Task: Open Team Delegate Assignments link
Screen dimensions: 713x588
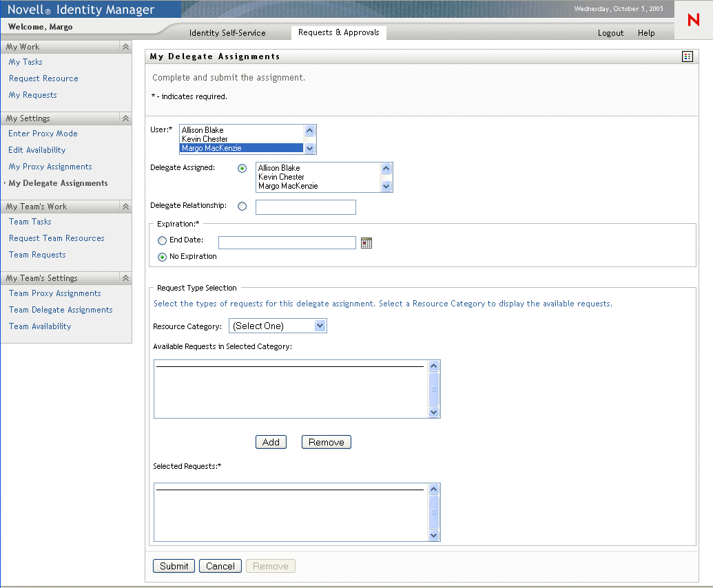Action: [x=61, y=309]
